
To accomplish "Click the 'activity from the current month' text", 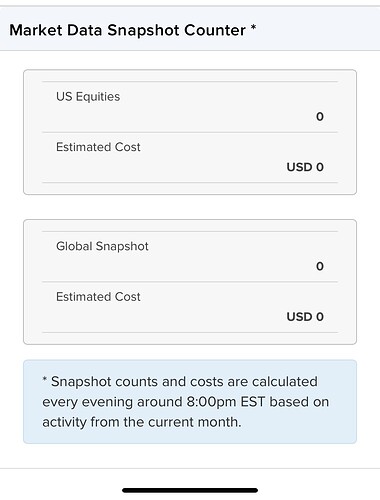I will (x=142, y=422).
